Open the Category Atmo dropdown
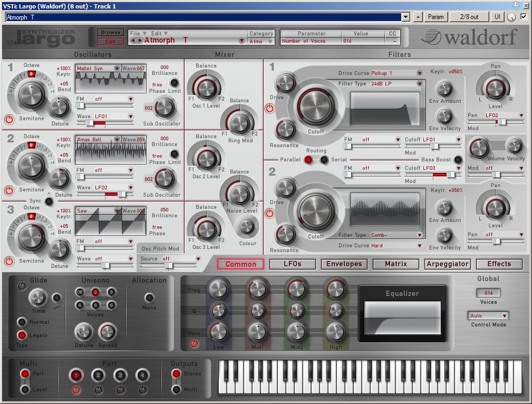532x404 pixels. (x=261, y=42)
